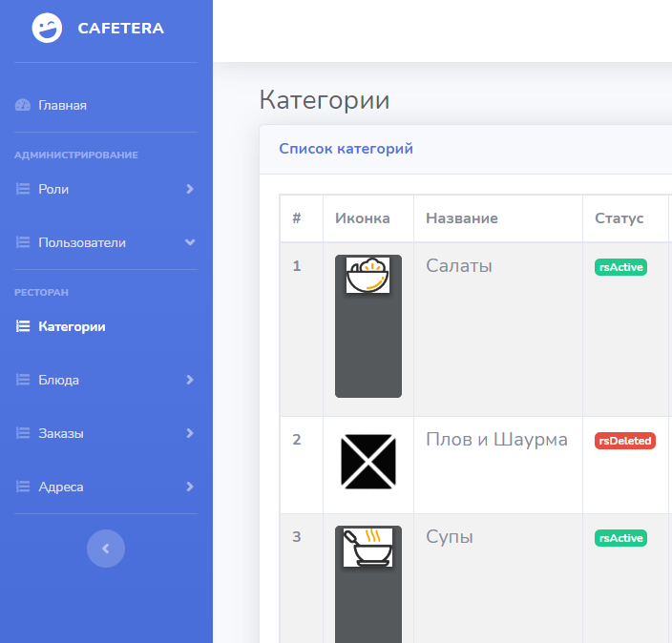Expand the Заказы submenu chevron
Viewport: 672px width, 643px height.
click(189, 433)
